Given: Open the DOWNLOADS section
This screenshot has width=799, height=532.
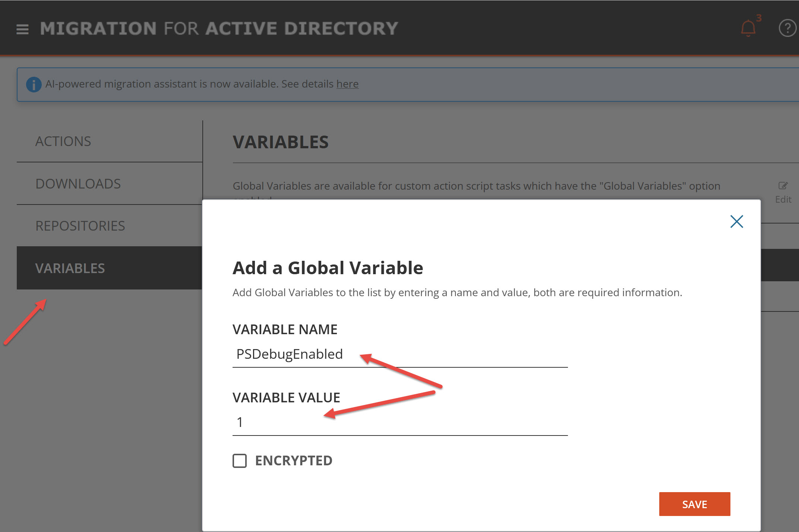Looking at the screenshot, I should [78, 183].
